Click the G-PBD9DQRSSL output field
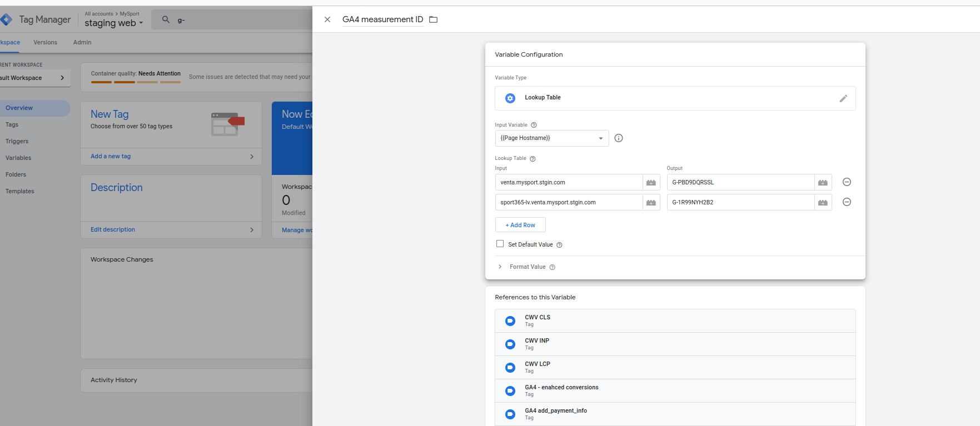Image resolution: width=980 pixels, height=426 pixels. 740,183
